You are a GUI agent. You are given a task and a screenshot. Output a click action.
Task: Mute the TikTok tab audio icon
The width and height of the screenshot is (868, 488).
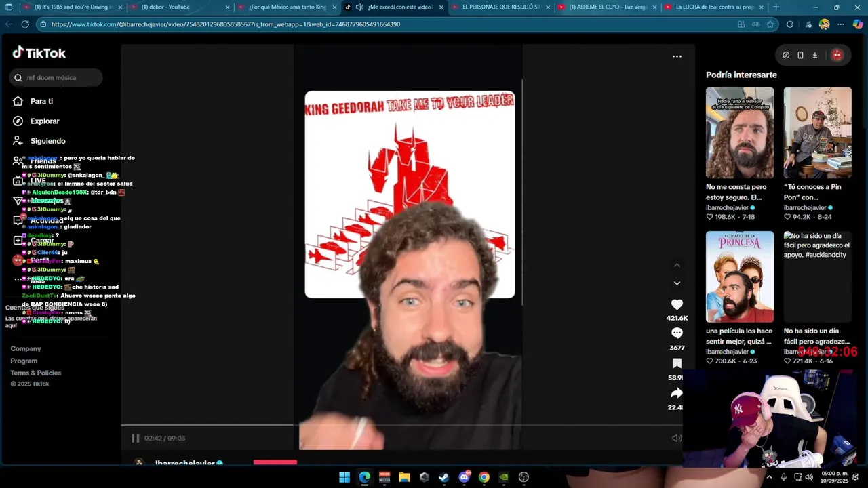[359, 7]
